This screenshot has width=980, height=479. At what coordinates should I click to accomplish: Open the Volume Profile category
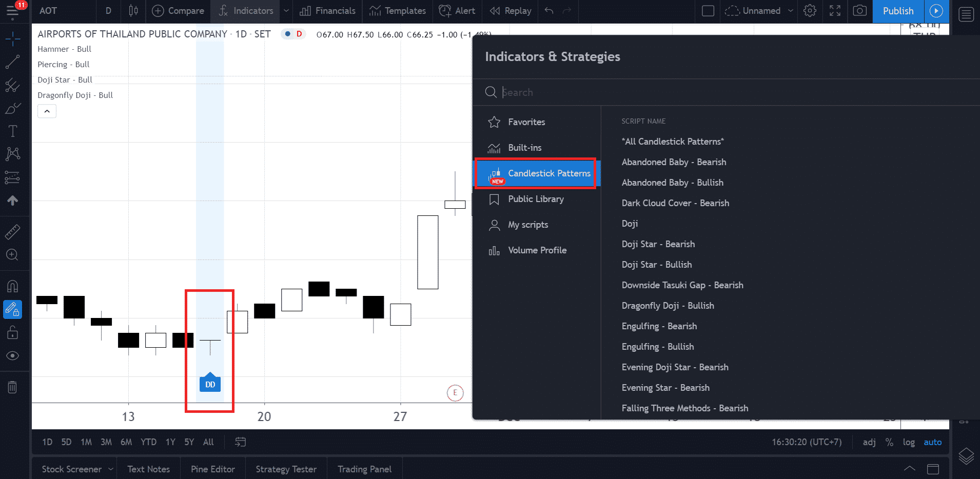pos(536,250)
